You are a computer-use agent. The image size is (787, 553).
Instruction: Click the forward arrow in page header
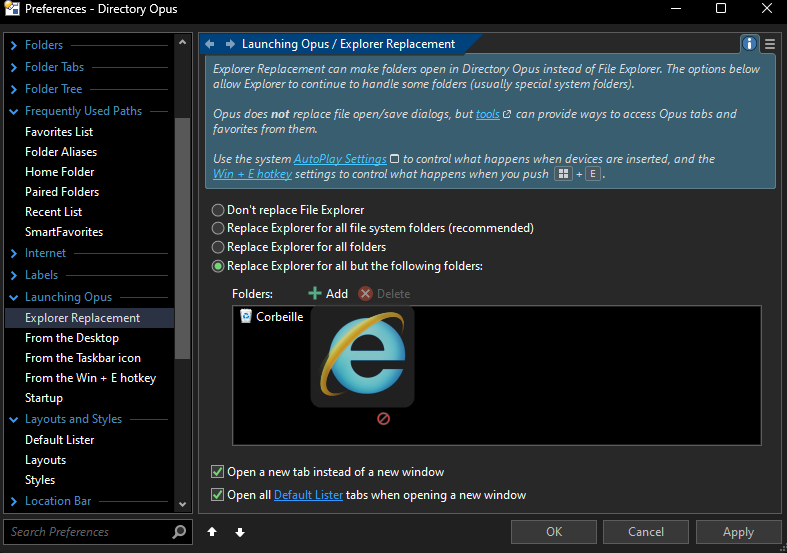coord(230,44)
